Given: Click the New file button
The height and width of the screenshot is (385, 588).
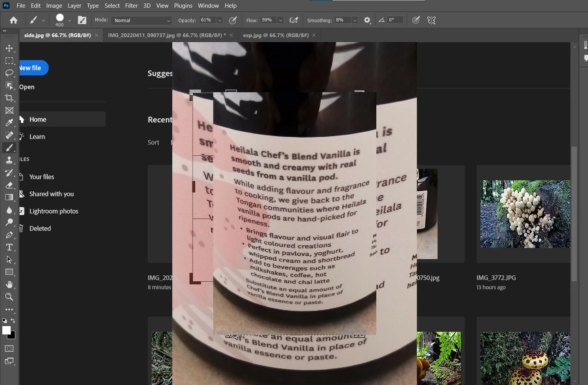Looking at the screenshot, I should [34, 68].
